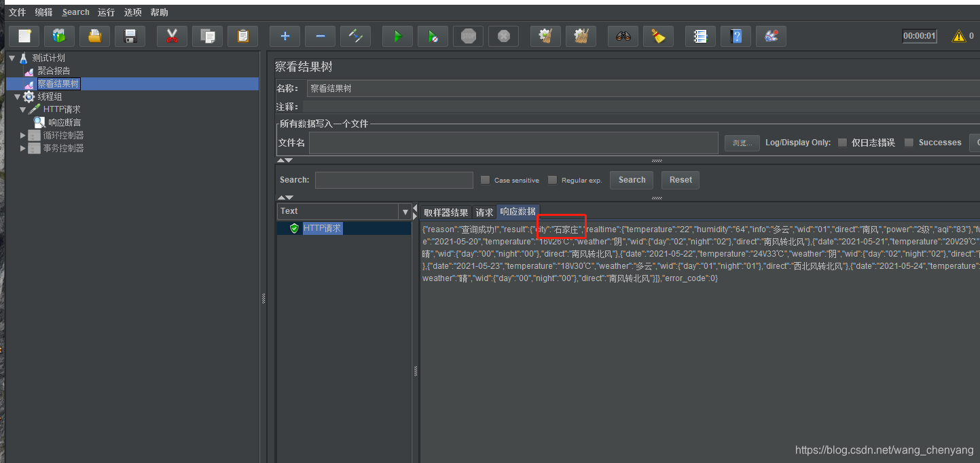Viewport: 980px width, 463px height.
Task: Click the minus Collapse all icon
Action: coord(321,36)
